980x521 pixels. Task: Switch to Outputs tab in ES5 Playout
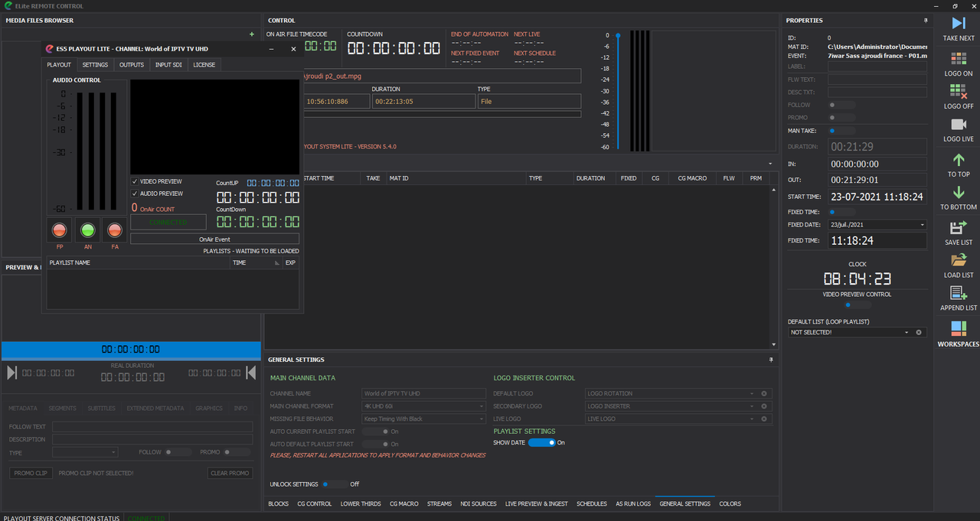132,65
